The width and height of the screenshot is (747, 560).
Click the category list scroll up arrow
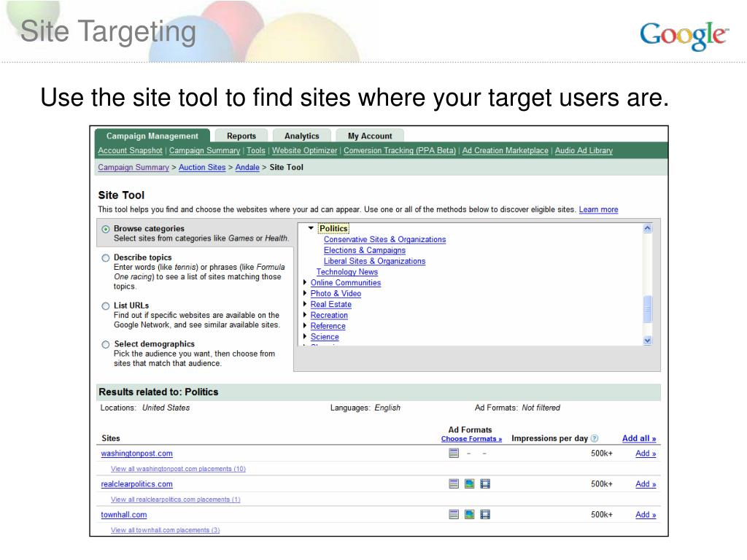click(x=647, y=228)
